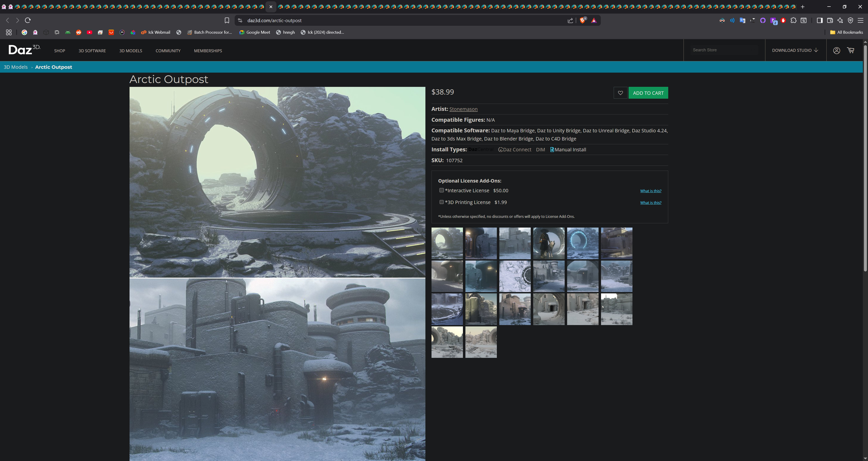Click the Manual Install install type
Viewport: 868px width, 461px height.
(x=568, y=149)
